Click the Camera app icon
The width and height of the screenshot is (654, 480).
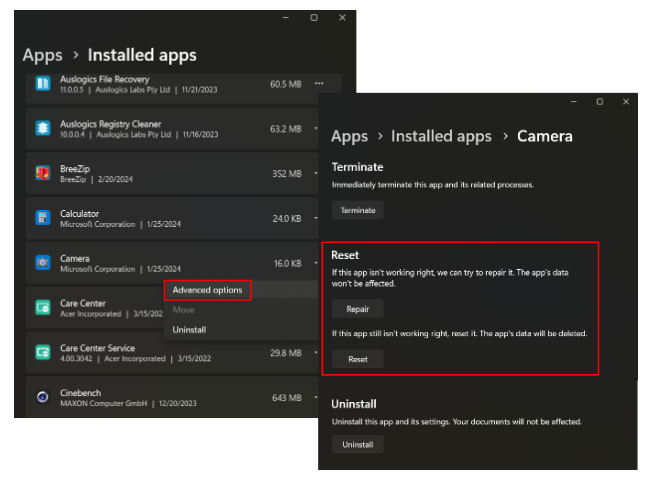pos(43,263)
